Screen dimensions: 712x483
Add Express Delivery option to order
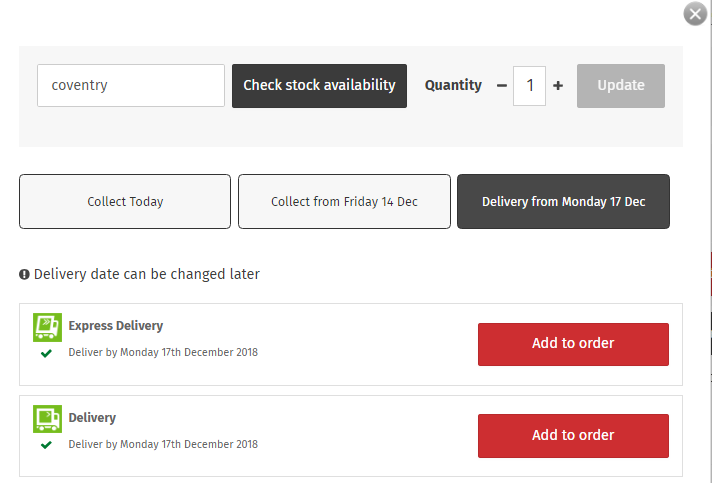[573, 344]
